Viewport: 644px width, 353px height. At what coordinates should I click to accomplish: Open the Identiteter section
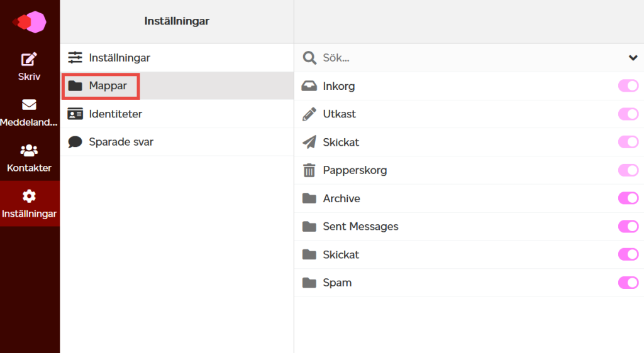tap(177, 114)
